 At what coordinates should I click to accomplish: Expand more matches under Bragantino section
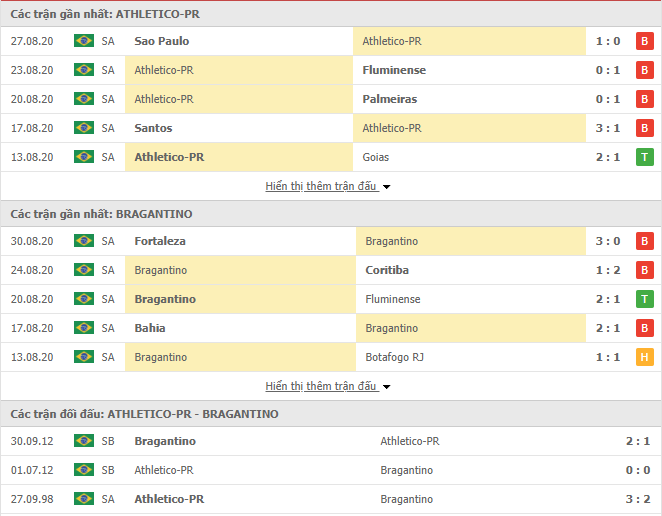coord(327,386)
